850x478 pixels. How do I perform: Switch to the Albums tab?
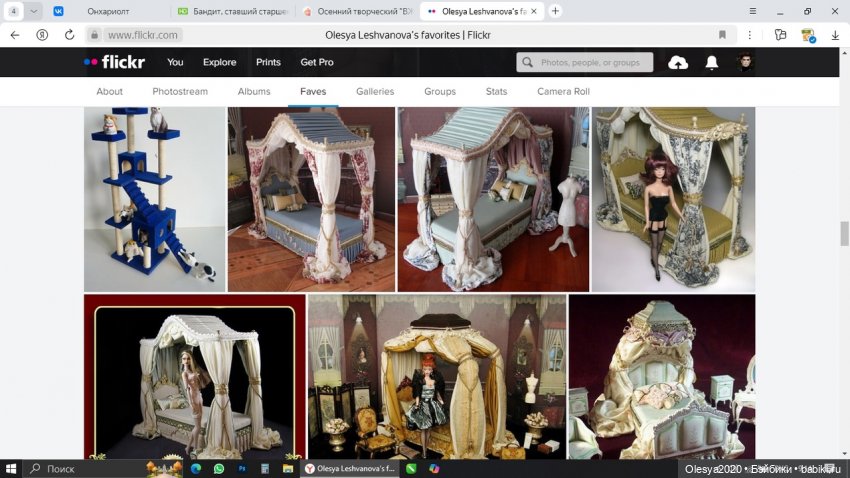click(254, 91)
